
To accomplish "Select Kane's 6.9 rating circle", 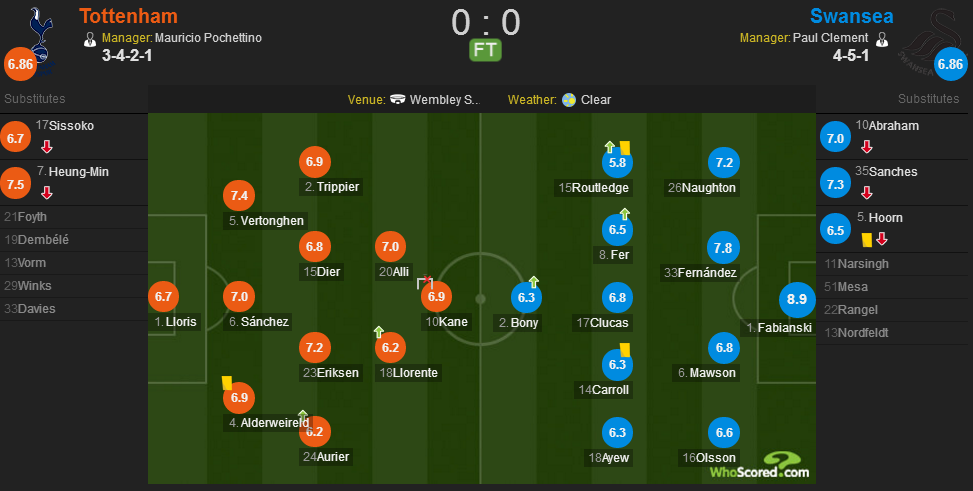I will tap(436, 296).
